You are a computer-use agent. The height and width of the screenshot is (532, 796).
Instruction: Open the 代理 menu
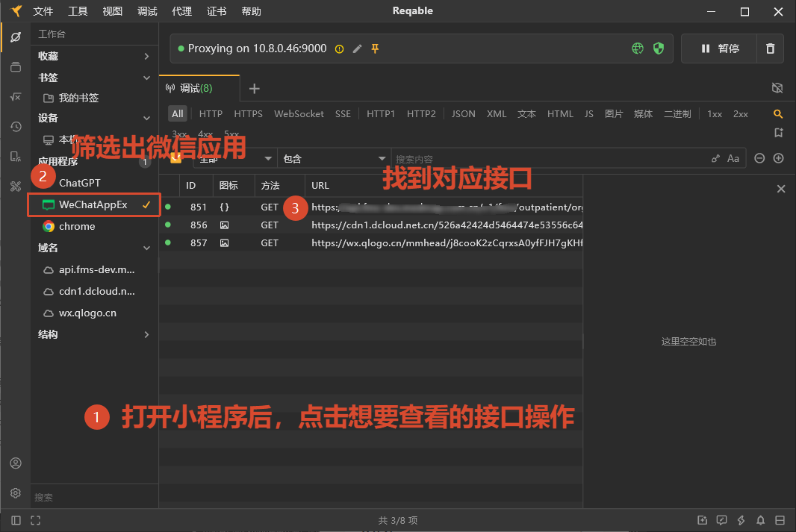click(x=181, y=11)
